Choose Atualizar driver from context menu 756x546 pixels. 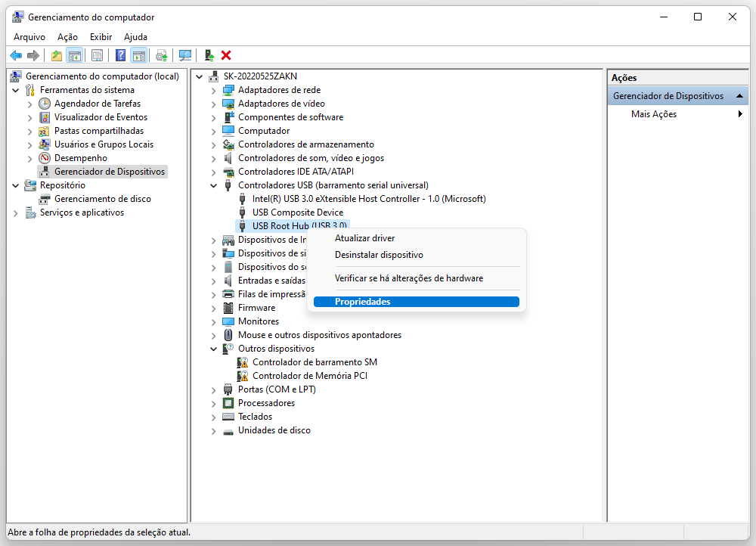pos(364,238)
